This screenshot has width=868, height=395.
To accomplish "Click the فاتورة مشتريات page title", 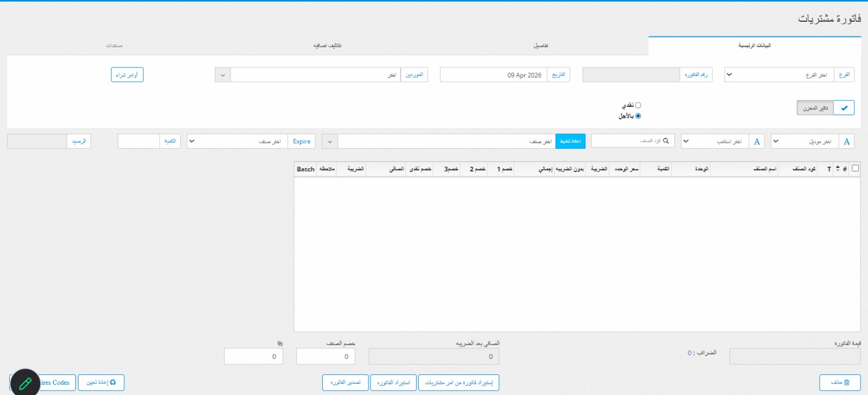I will 829,18.
